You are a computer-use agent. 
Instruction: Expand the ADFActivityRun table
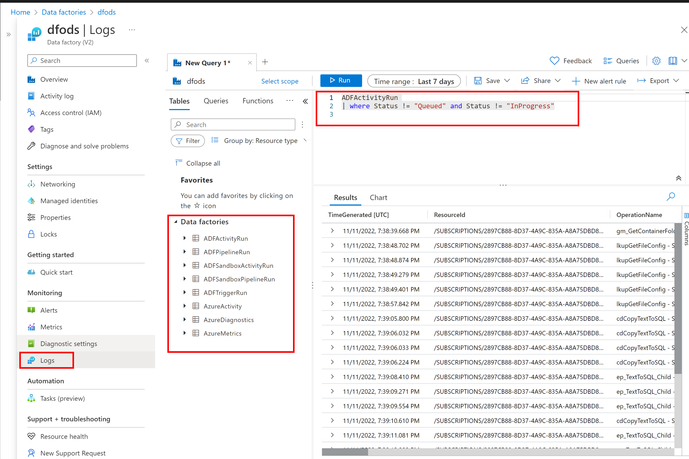(185, 238)
